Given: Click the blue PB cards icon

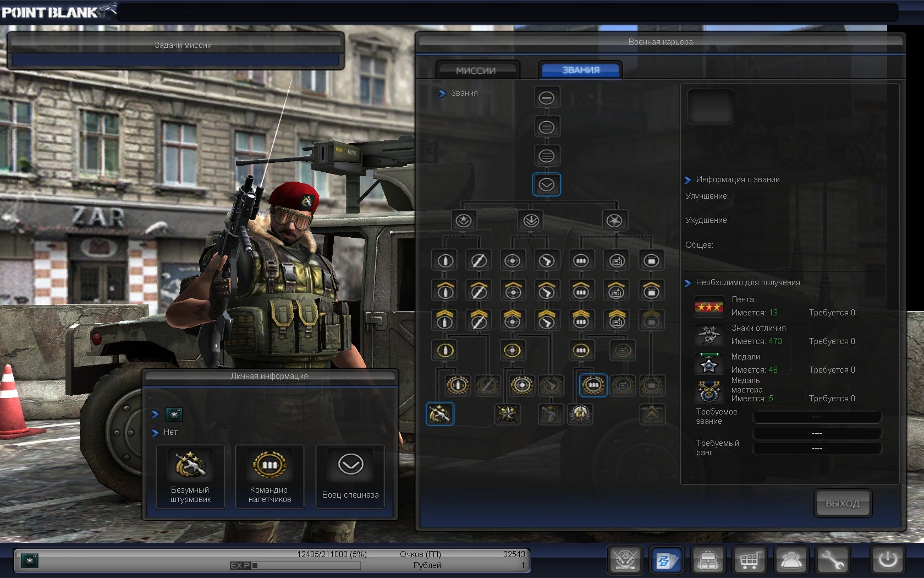Looking at the screenshot, I should (x=667, y=560).
